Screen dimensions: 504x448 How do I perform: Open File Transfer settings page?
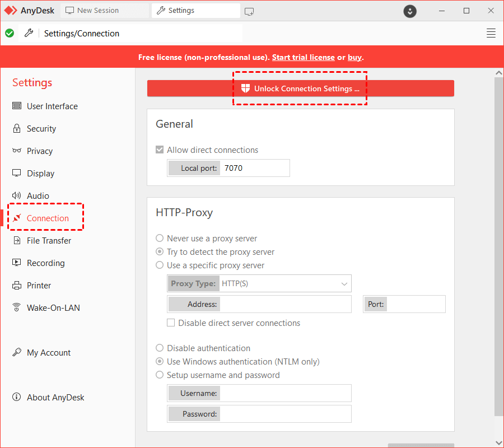point(49,240)
